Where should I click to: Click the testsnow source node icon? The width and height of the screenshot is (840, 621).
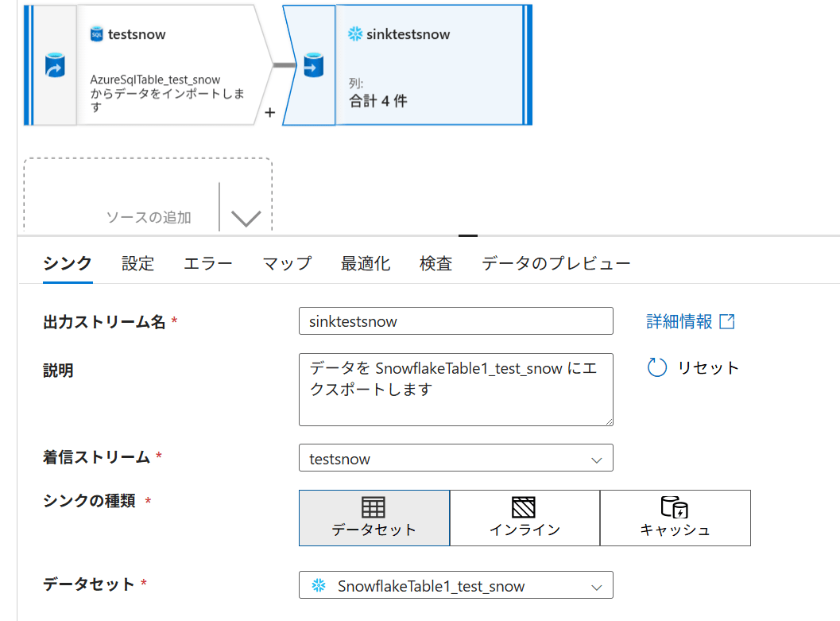point(55,65)
